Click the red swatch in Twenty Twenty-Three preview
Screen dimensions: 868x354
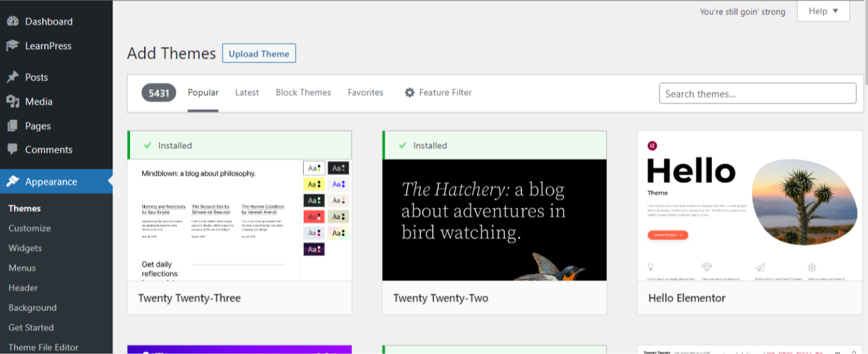[x=314, y=217]
